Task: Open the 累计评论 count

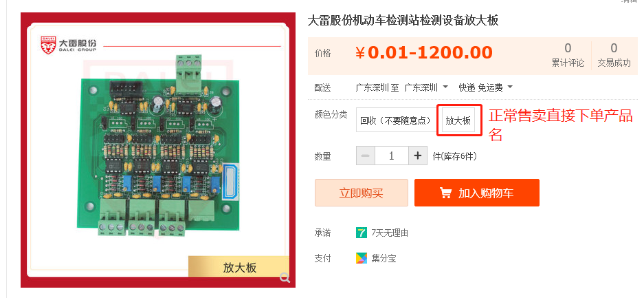Action: (568, 55)
